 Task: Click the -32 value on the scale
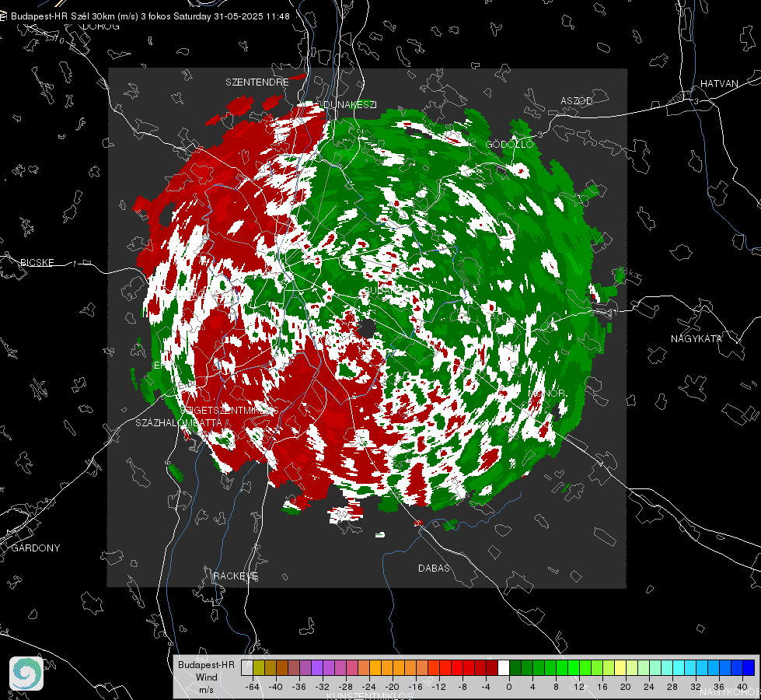tap(322, 687)
